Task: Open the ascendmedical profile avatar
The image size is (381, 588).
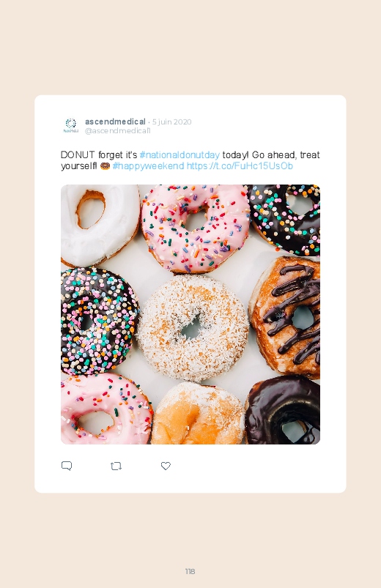Action: [70, 126]
